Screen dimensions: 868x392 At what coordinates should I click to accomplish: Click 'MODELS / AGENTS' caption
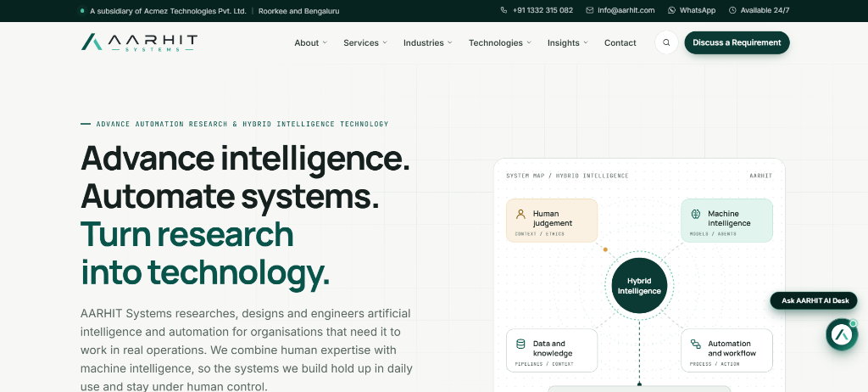(713, 234)
